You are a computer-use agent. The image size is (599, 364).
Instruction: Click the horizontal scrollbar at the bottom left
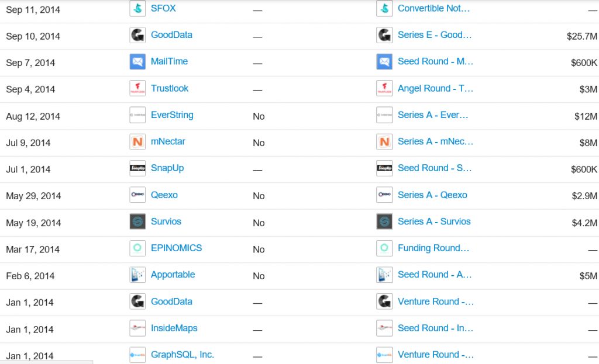coord(46,362)
